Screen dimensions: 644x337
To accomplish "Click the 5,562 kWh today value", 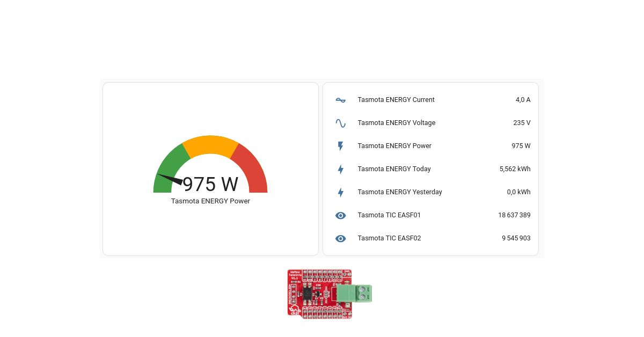I will click(x=515, y=169).
